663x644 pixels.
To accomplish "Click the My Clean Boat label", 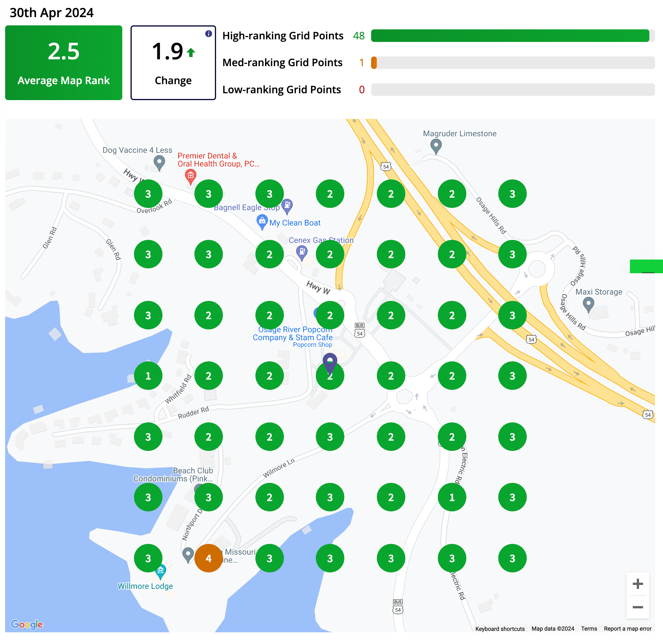I will [295, 223].
